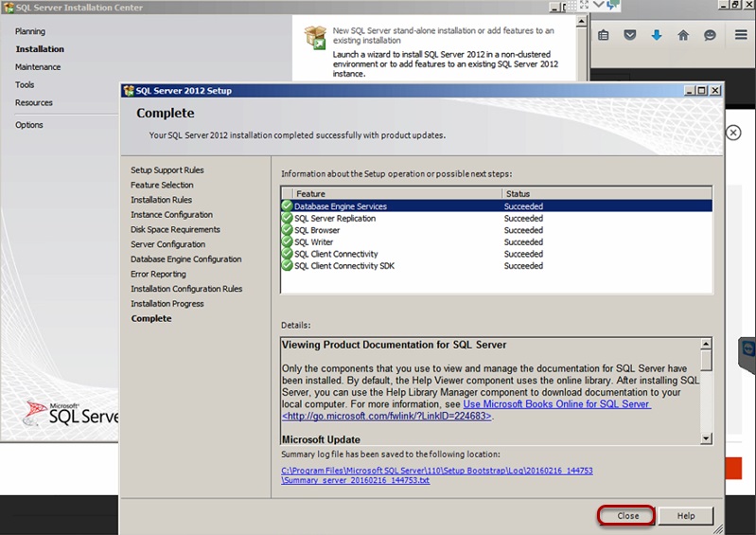756x535 pixels.
Task: Select the Database Engine Services row
Action: coord(496,206)
